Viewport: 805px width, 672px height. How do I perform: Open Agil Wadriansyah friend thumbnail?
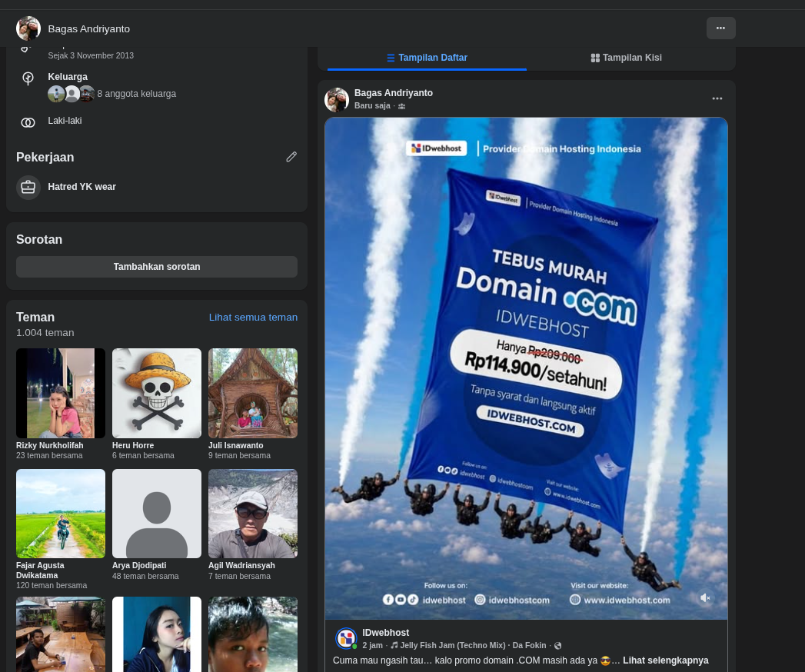click(253, 514)
